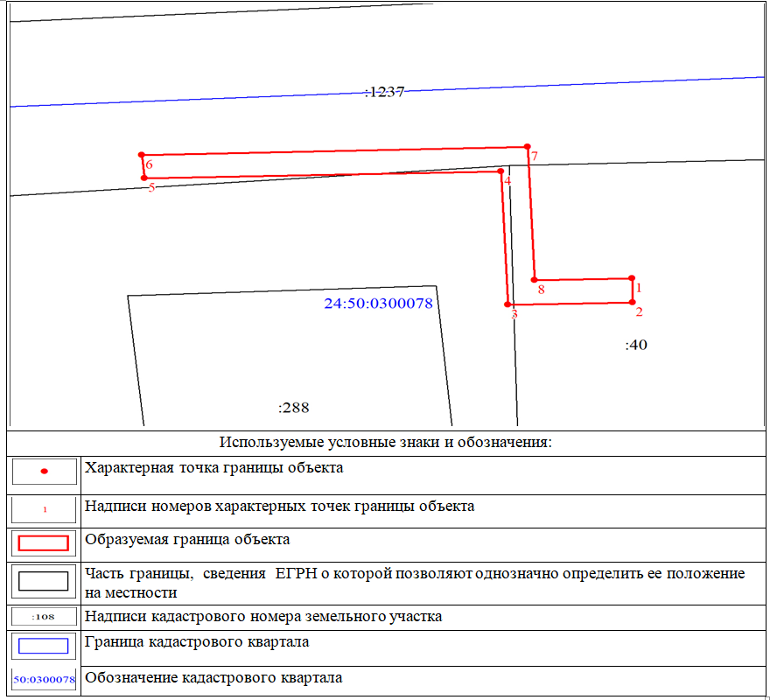Viewport: 770px width, 700px height.
Task: Click 'Используемые условные знаки и обозначения' heading
Action: point(386,441)
